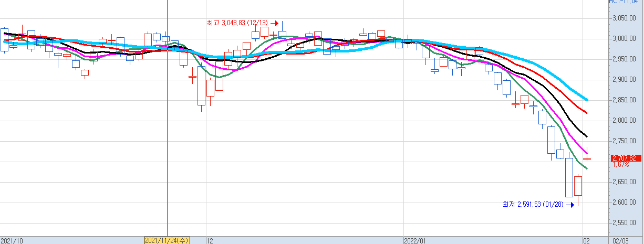Click the 2,800.00 price axis label
This screenshot has width=644, height=244.
coord(625,121)
